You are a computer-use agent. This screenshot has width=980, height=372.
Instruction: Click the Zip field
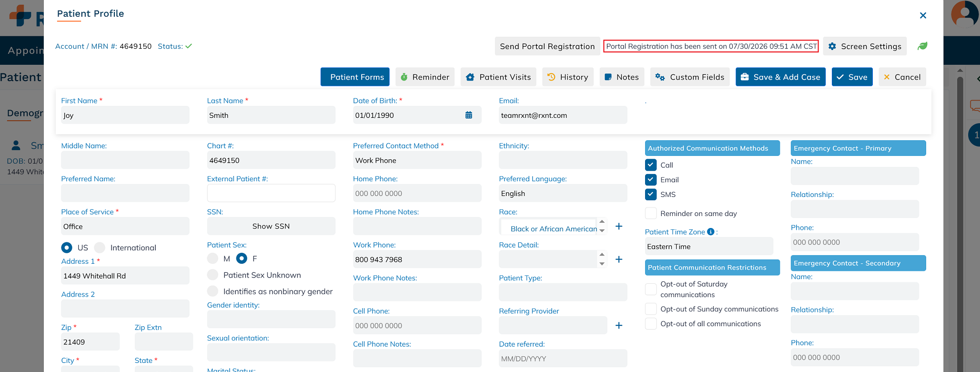click(x=90, y=341)
